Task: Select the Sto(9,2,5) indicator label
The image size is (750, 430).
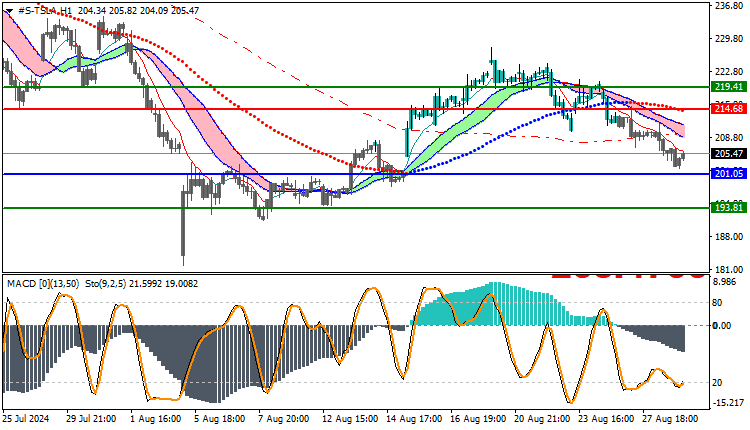Action: coord(106,284)
